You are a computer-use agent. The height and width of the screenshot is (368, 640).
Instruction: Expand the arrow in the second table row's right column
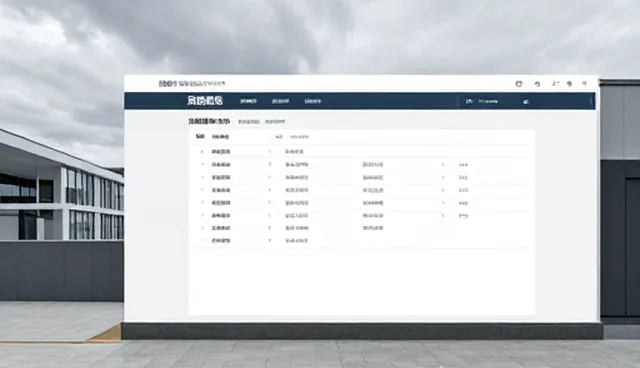(x=443, y=165)
